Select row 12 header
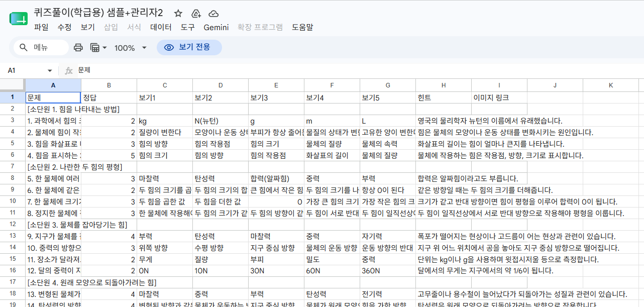This screenshot has height=307, width=644. tap(13, 224)
